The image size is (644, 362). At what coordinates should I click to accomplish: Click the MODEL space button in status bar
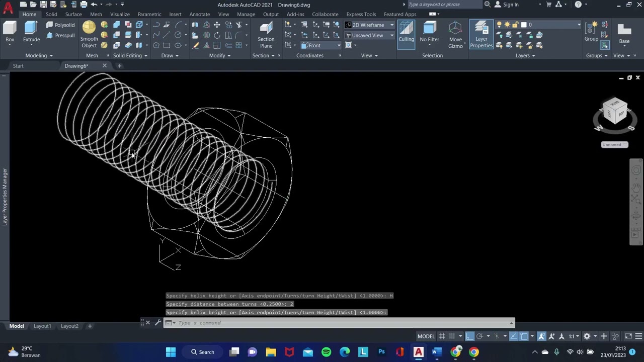(426, 336)
